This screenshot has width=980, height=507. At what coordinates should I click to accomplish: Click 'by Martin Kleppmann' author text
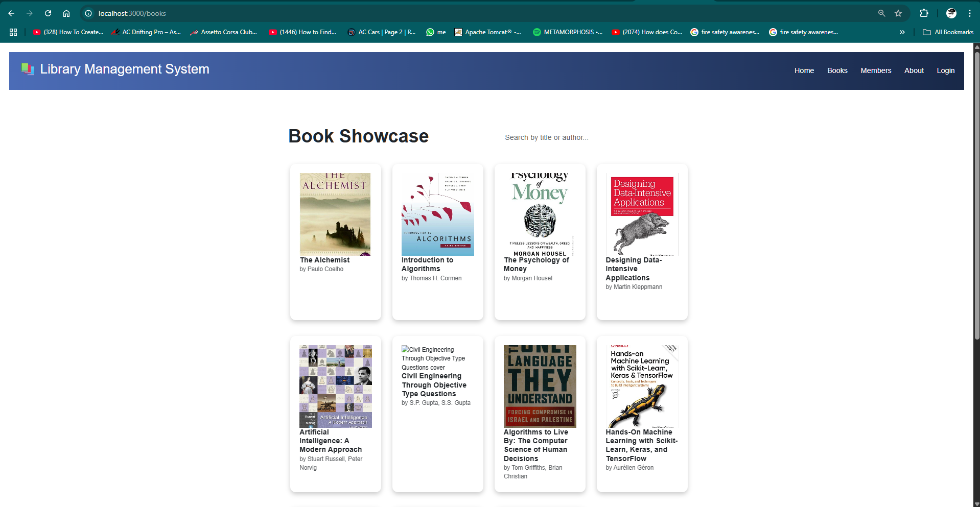[x=634, y=287]
